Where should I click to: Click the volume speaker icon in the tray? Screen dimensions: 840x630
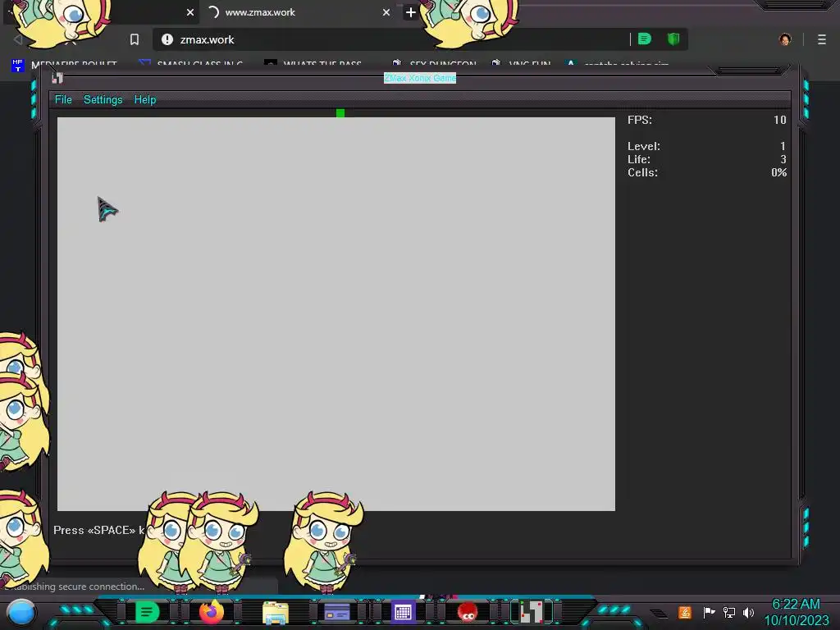749,612
